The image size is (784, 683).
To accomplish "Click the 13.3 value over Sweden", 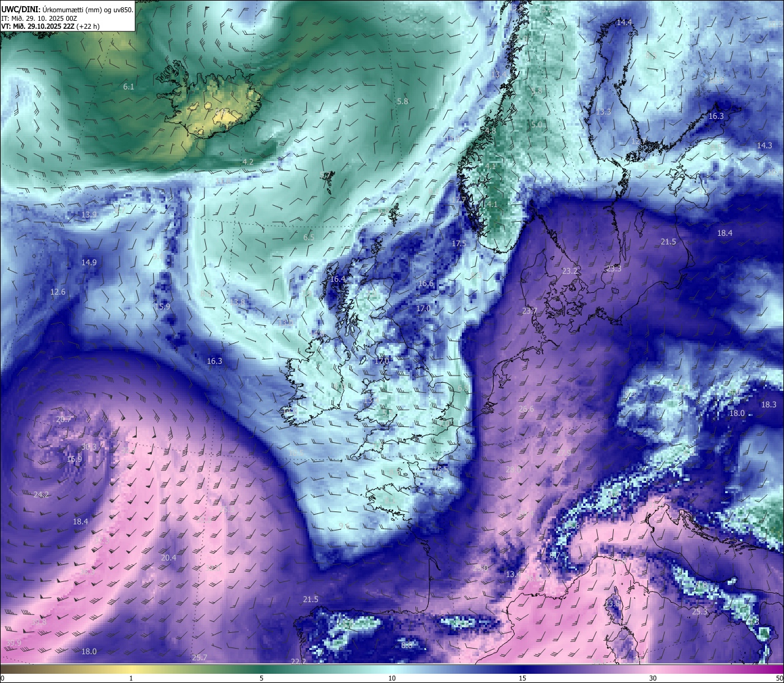I will tap(603, 111).
